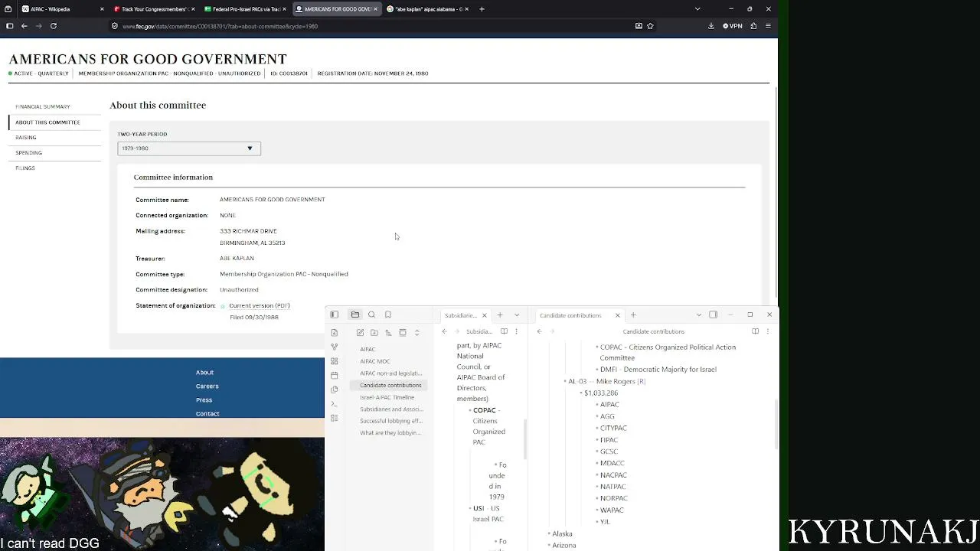Toggle reading view icon in Subsidiaries pane

coord(504,331)
